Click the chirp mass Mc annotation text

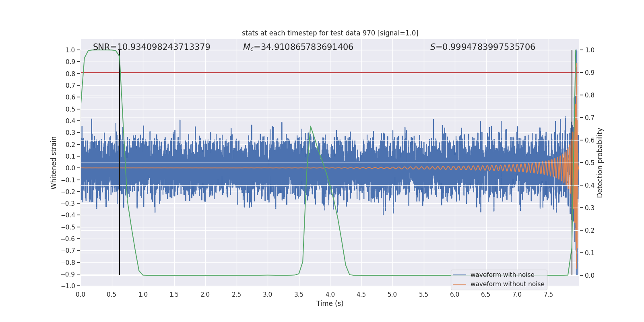coord(298,47)
